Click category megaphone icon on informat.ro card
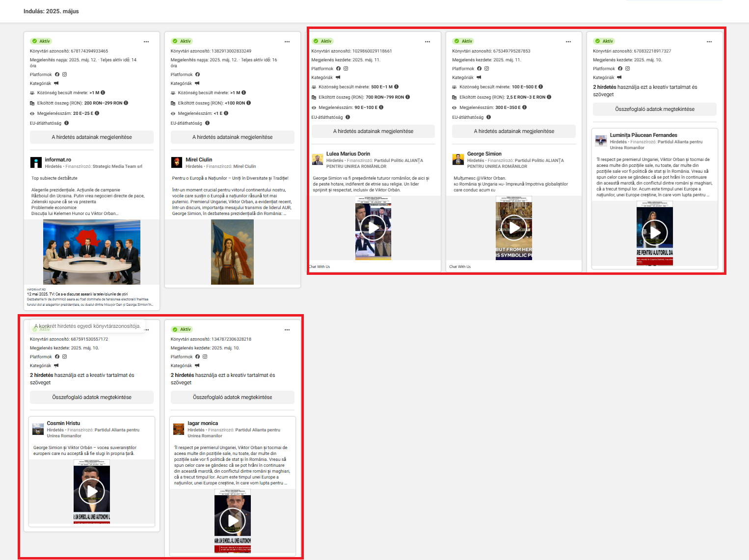This screenshot has height=560, width=749. [x=56, y=83]
